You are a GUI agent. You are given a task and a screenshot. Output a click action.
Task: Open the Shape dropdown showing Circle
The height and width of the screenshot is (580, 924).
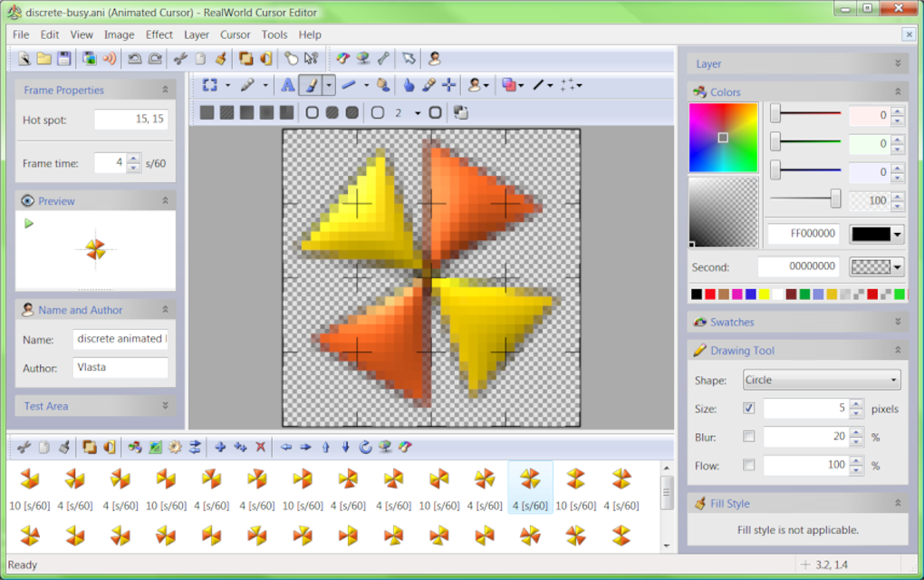822,381
